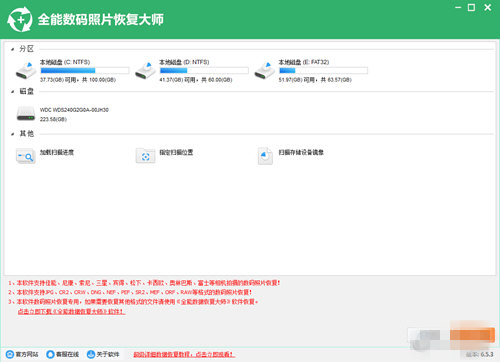Screen dimensions: 500x362
Task: Click the 指定扫描位置 label
Action: (x=176, y=152)
